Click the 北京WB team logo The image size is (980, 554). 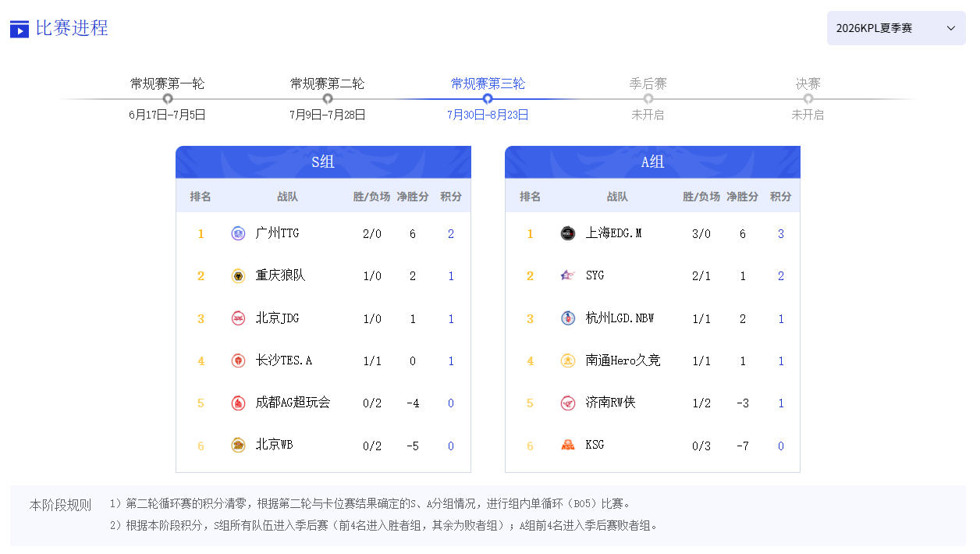point(238,446)
